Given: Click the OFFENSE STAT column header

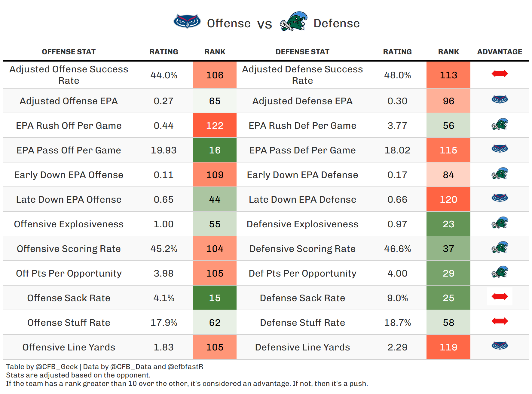Looking at the screenshot, I should 69,52.
